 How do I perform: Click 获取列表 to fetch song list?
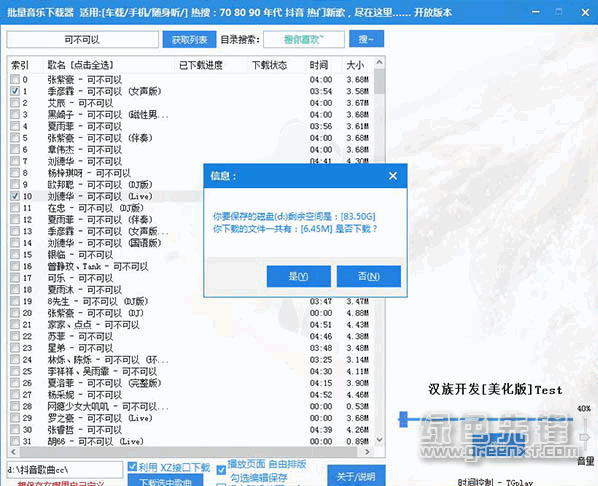[189, 39]
